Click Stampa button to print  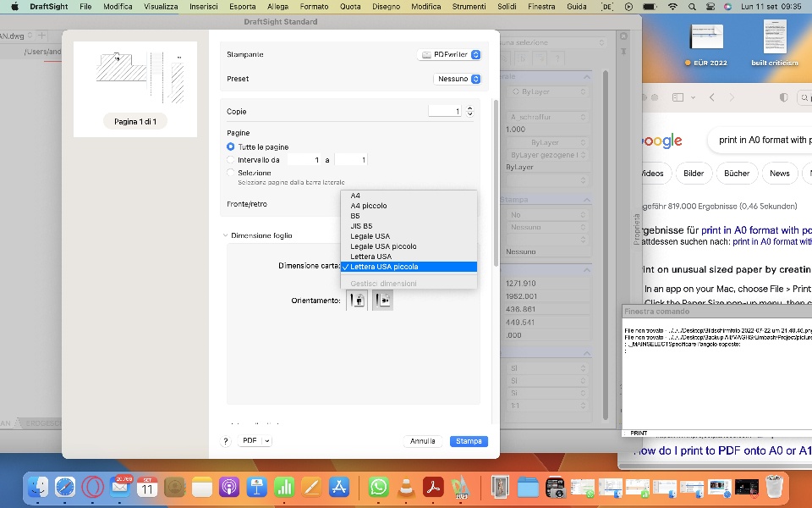pos(469,441)
